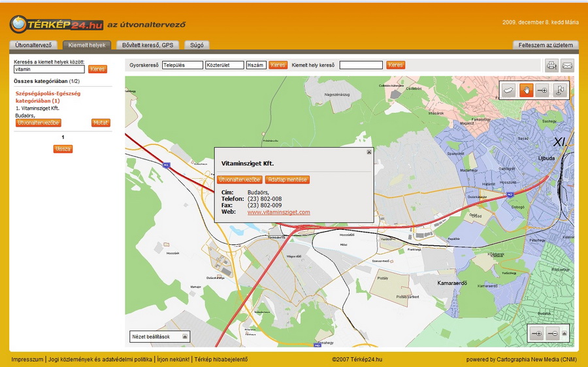Click Keres button after Hszám field
Image resolution: width=588 pixels, height=367 pixels.
(278, 65)
